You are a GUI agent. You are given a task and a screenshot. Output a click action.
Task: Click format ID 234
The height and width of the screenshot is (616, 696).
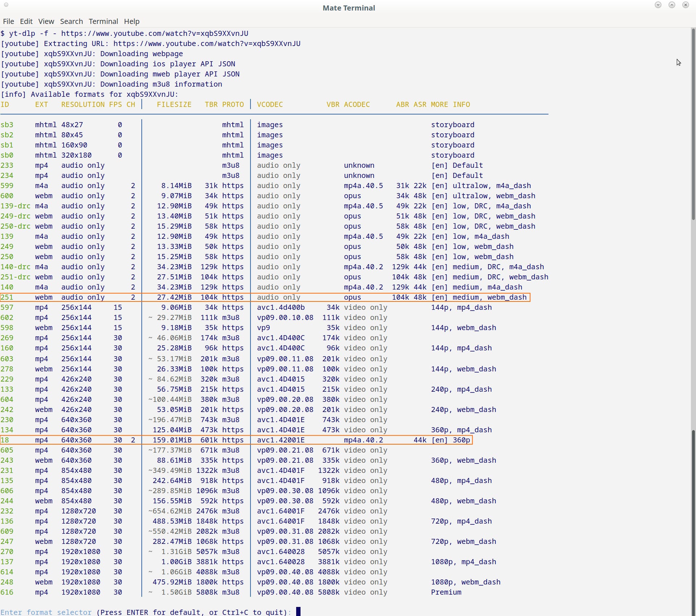(7, 175)
